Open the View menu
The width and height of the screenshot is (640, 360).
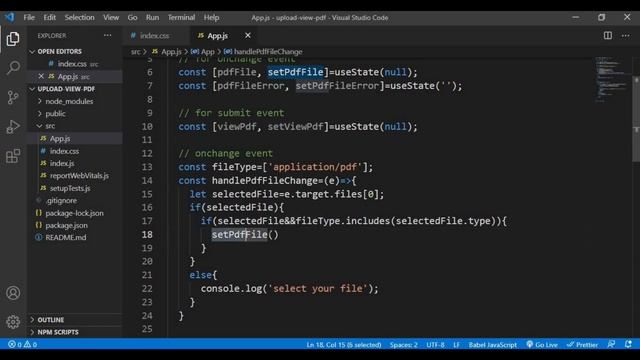point(111,18)
